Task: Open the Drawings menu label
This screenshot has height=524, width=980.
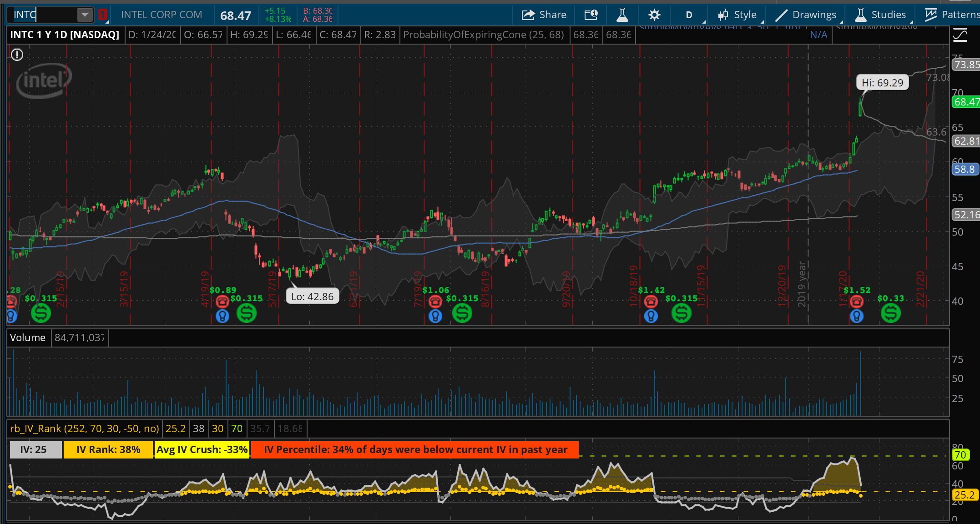Action: pos(814,15)
